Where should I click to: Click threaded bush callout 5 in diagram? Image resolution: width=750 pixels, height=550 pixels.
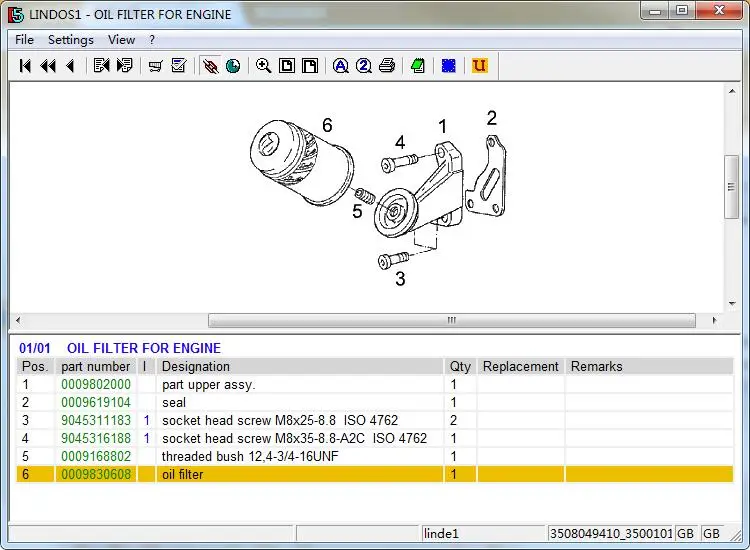(357, 211)
